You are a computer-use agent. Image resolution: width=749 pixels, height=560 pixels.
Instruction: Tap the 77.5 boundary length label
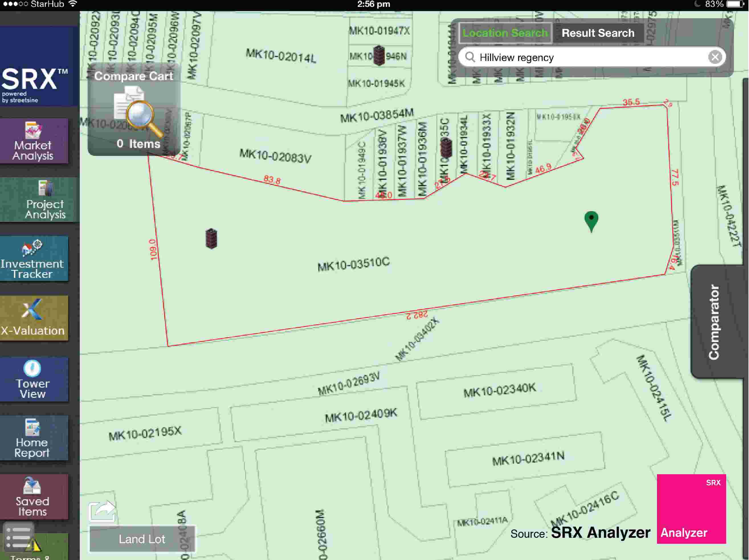pyautogui.click(x=675, y=177)
